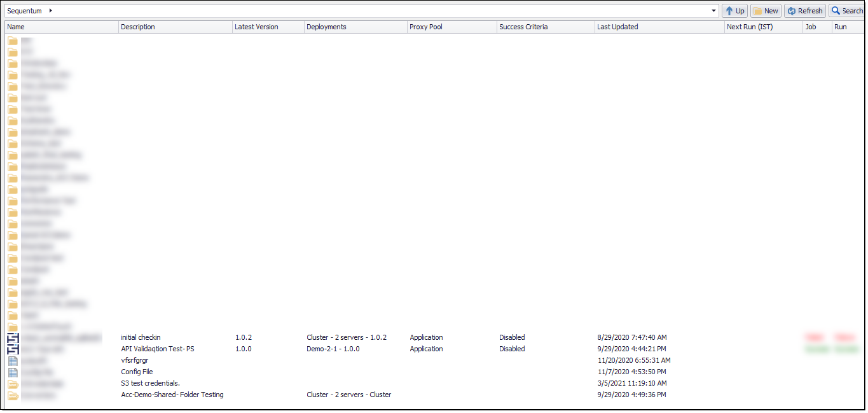The image size is (868, 413).
Task: Refresh the repository list
Action: pos(805,11)
